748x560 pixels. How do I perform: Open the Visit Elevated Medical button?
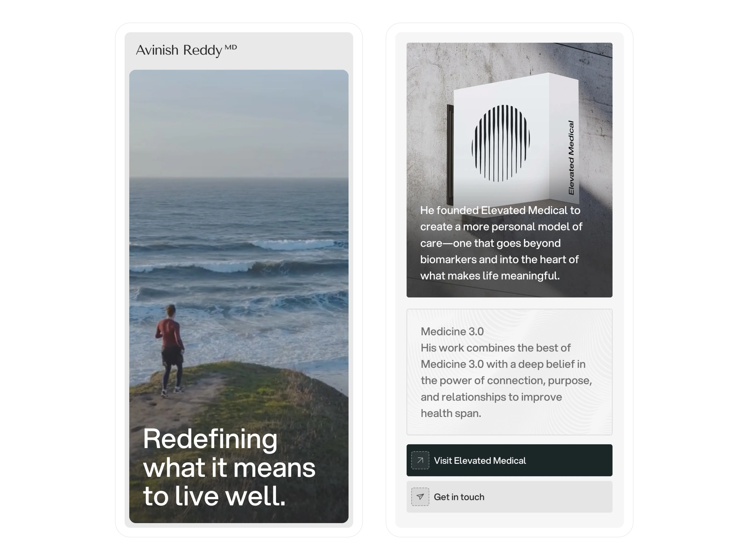coord(509,460)
